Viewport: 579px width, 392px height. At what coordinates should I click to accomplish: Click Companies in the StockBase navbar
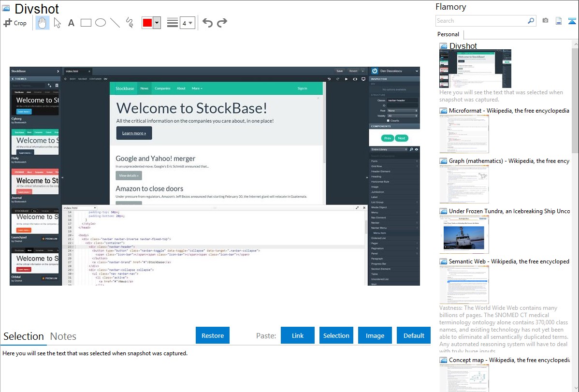(x=162, y=88)
